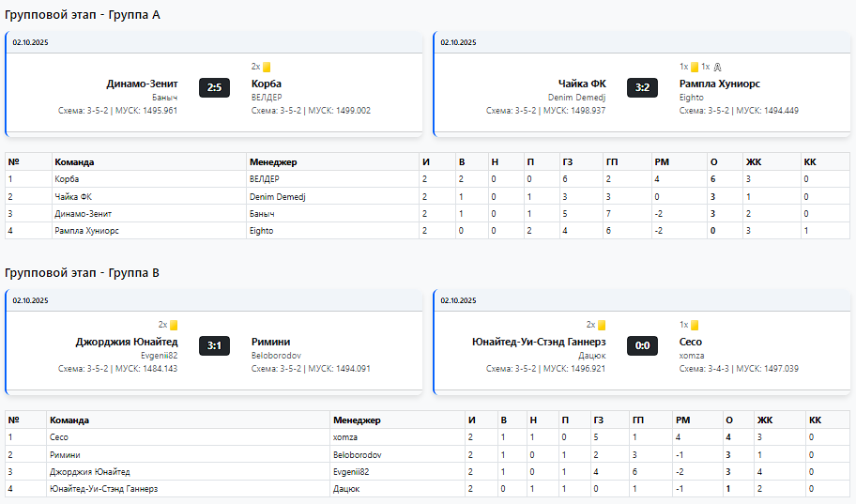Viewport: 856px width, 504px height.
Task: Click manager ВЕЛДЕР in Group A table
Action: 266,178
